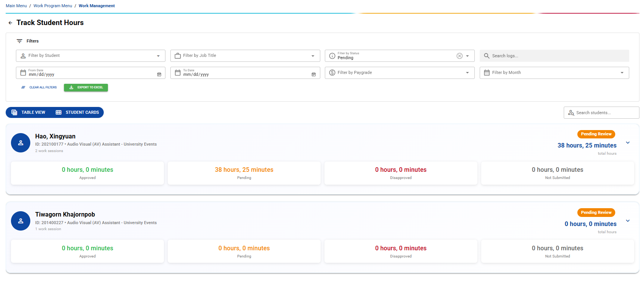Click Tiwagorn Khajornpob's profile avatar icon
The width and height of the screenshot is (644, 281).
pyautogui.click(x=21, y=221)
